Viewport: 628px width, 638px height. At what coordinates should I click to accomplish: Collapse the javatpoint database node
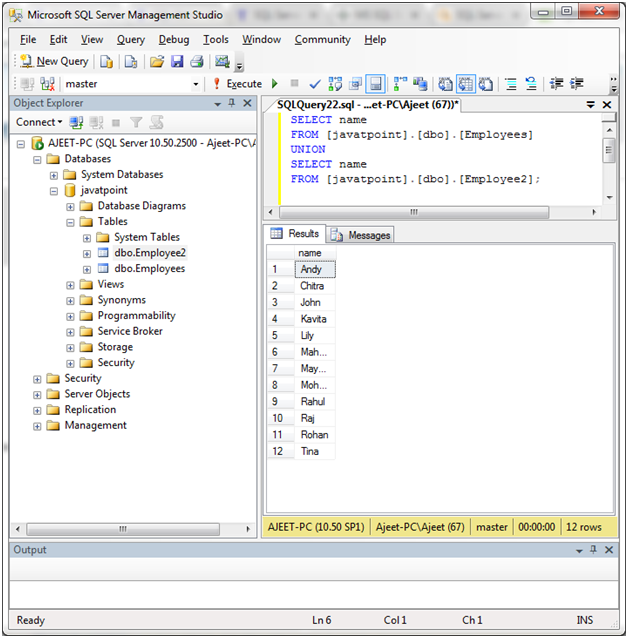54,191
